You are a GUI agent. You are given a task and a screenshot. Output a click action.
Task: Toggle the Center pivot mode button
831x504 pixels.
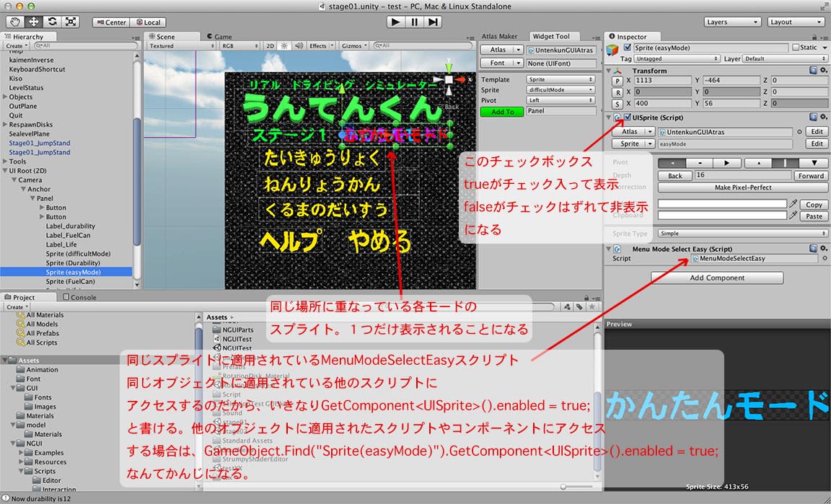(x=111, y=22)
